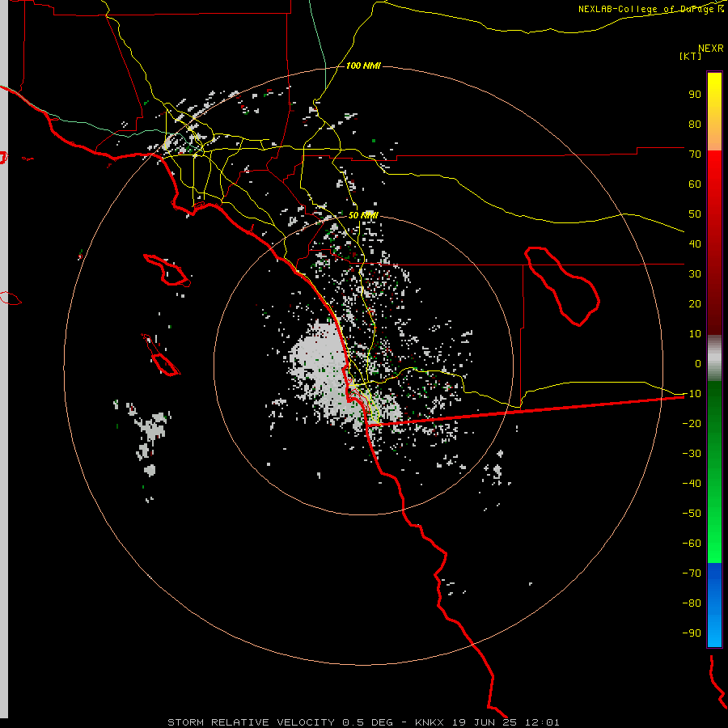Select the gray zero-velocity color bar segment
The height and width of the screenshot is (728, 728).
click(714, 358)
